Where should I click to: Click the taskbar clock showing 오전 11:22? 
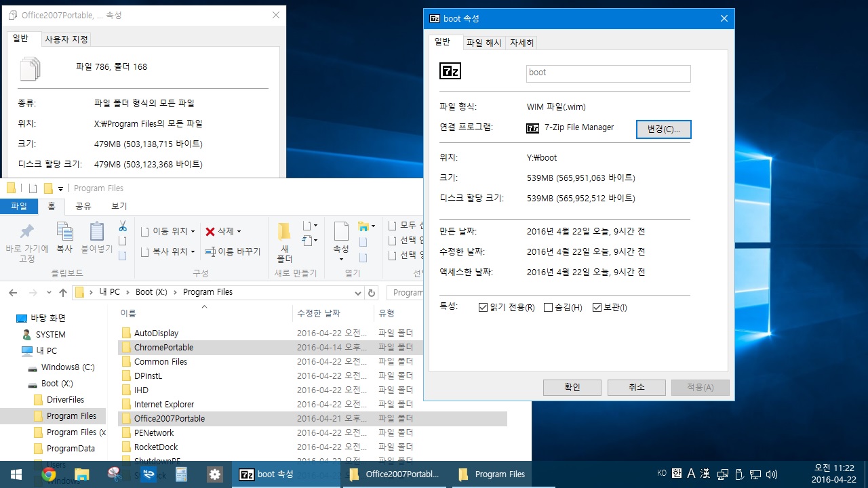(x=833, y=474)
